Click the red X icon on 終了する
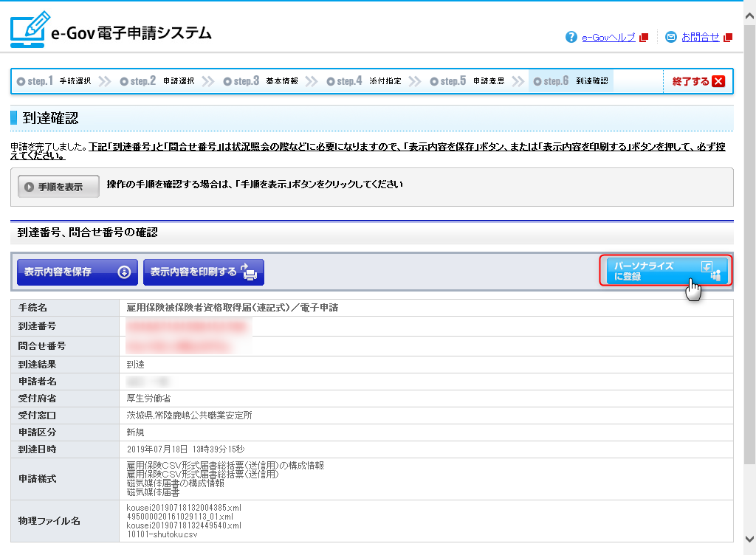Screen dimensions: 756x555 coord(718,81)
